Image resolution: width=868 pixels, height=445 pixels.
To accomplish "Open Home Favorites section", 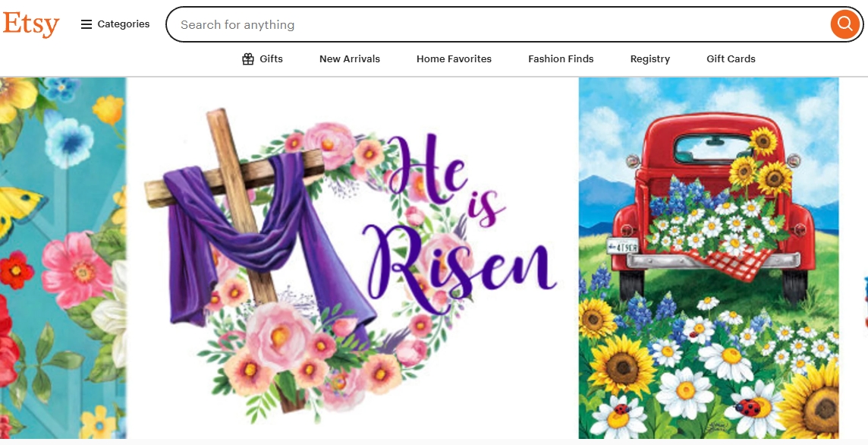I will (x=454, y=58).
